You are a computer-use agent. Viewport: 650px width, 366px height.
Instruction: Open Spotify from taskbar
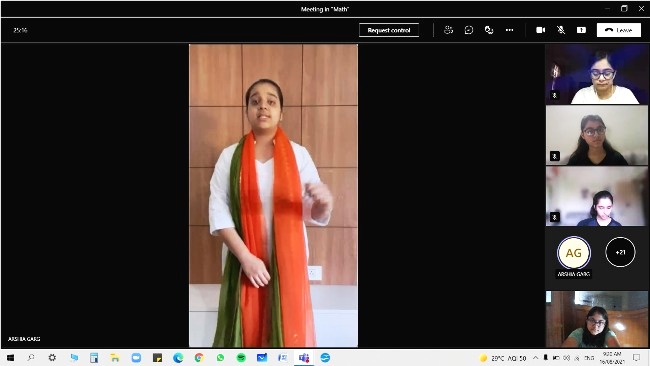coord(241,358)
